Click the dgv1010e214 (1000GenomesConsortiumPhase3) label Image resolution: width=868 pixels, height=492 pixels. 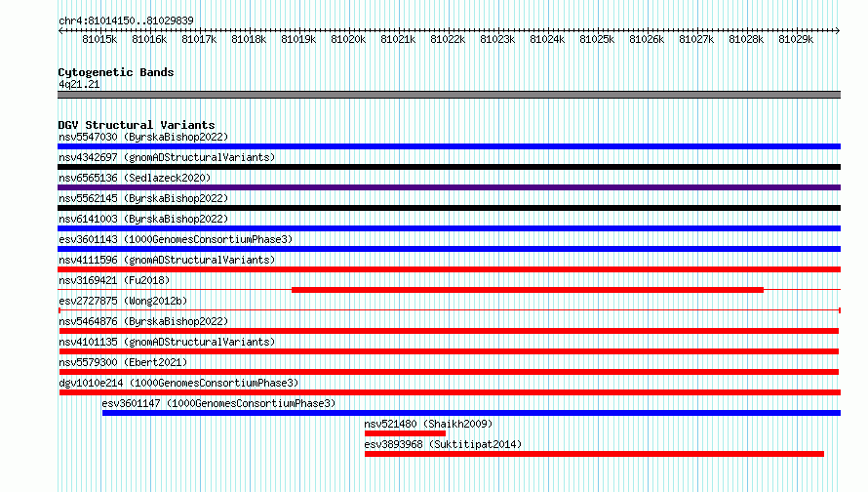click(178, 383)
